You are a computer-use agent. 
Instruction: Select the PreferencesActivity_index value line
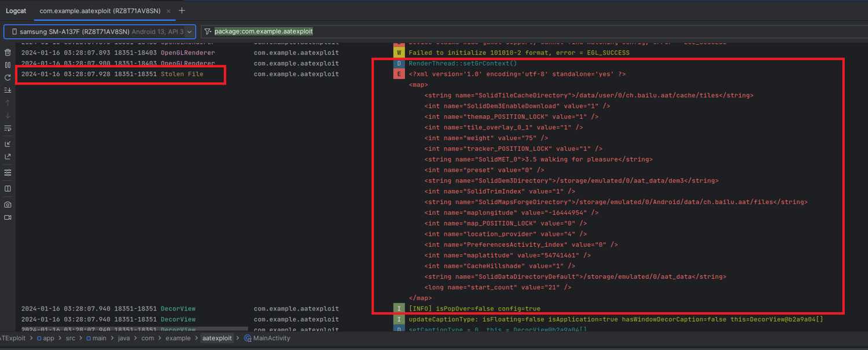(x=521, y=245)
